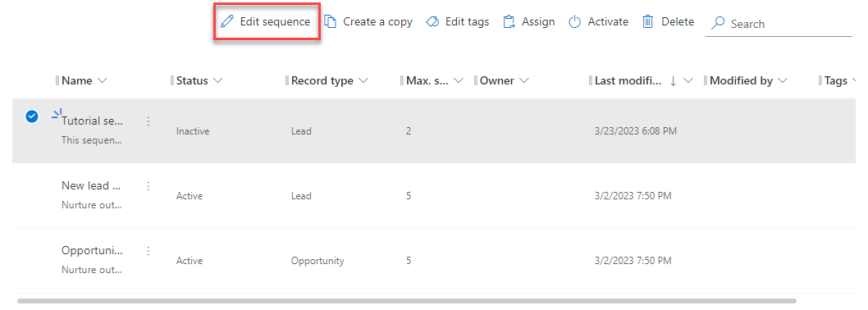Open the New lead ... sequence name

pyautogui.click(x=92, y=185)
